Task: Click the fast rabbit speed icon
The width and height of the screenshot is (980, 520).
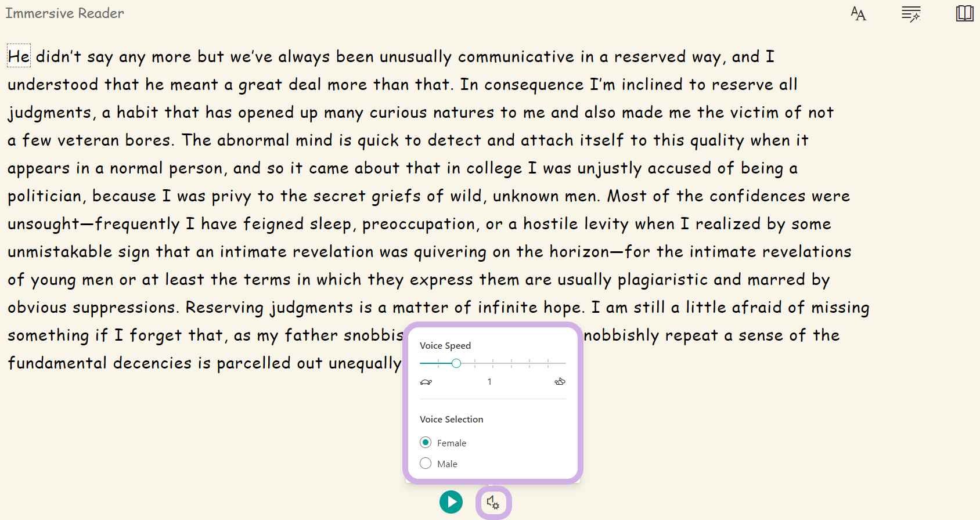Action: click(560, 381)
